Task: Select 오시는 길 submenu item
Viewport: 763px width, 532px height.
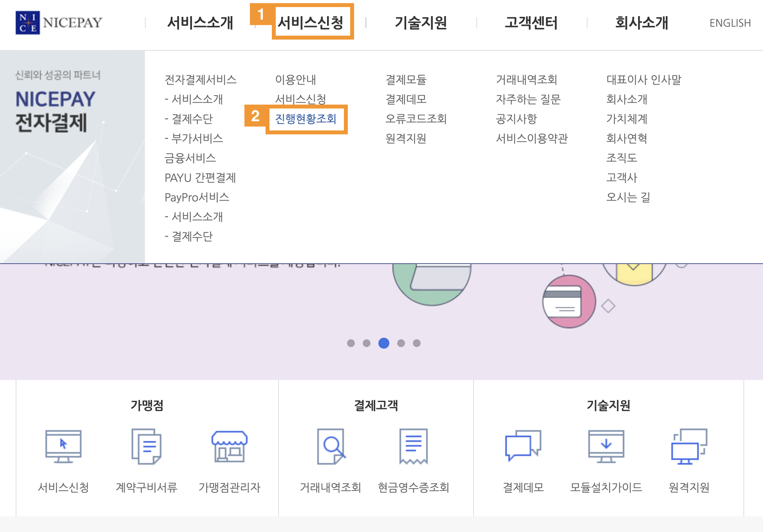Action: coord(628,197)
